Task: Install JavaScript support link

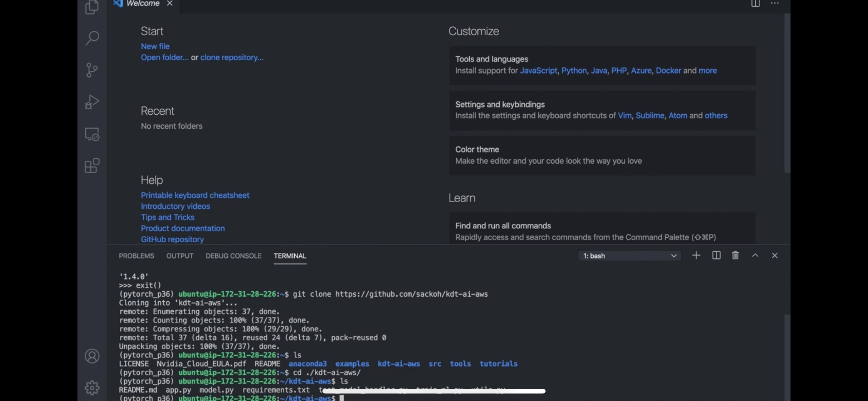Action: [538, 71]
